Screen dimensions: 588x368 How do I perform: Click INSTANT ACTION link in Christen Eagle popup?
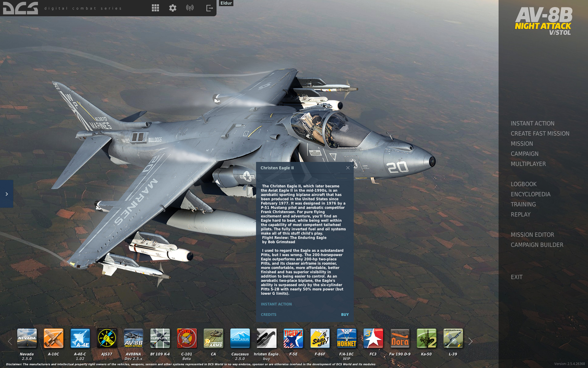[x=276, y=304]
